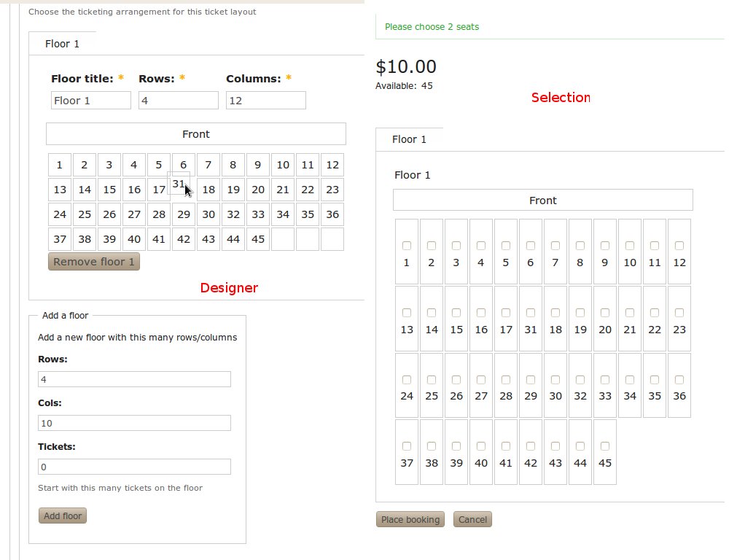The image size is (729, 560).
Task: Cancel the seat booking
Action: pos(472,519)
